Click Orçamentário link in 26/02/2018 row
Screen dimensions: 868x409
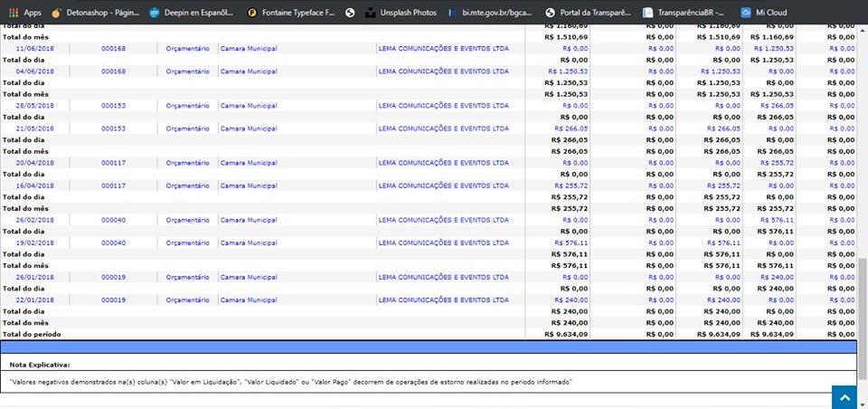pos(187,219)
